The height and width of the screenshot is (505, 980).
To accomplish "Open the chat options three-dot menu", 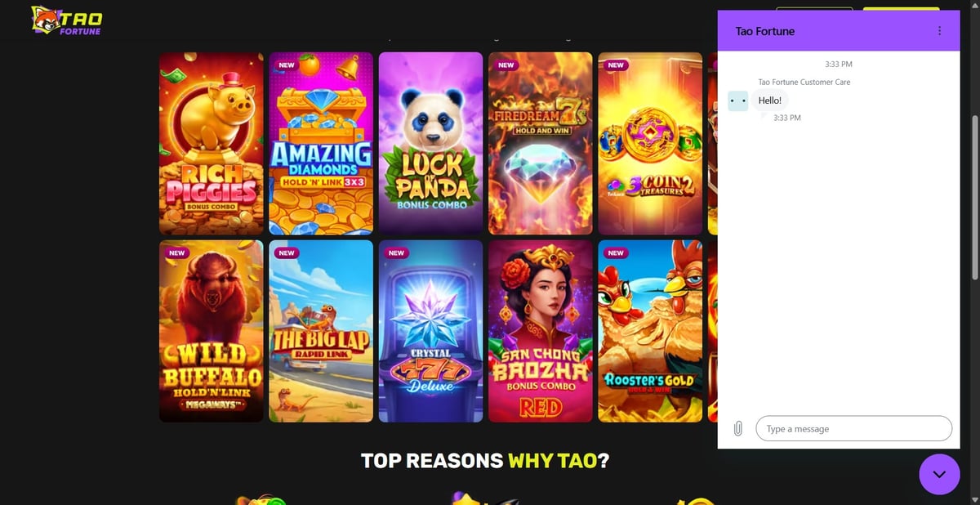I will 939,31.
